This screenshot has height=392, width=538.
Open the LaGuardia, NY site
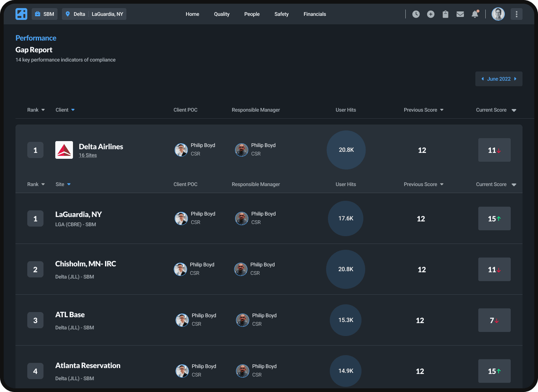click(78, 214)
